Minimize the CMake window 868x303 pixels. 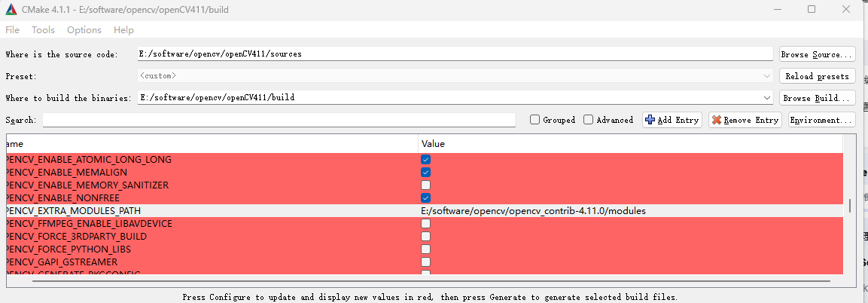[x=778, y=9]
